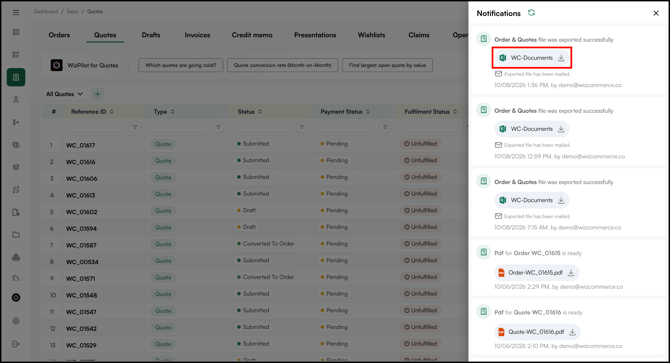Open quote WC_01529
The width and height of the screenshot is (670, 363).
click(x=81, y=345)
